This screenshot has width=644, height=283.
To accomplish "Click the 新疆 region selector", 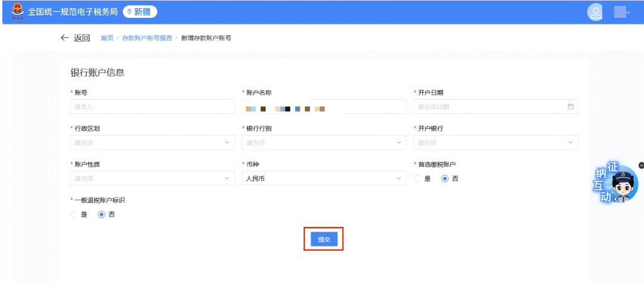I will (140, 12).
